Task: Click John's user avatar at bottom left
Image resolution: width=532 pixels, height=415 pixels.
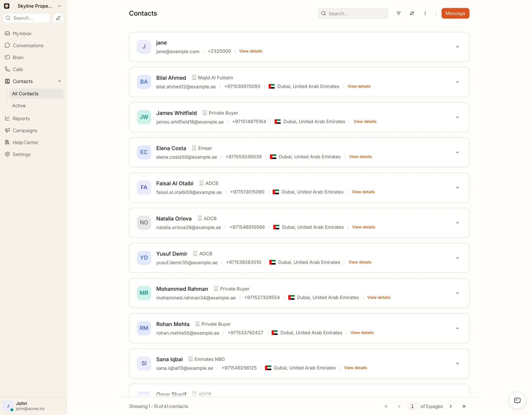Action: 8,406
